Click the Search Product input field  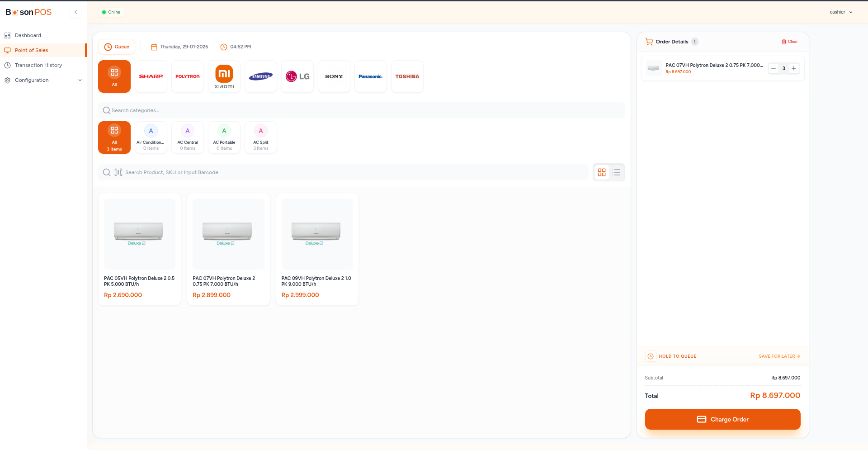(316, 172)
